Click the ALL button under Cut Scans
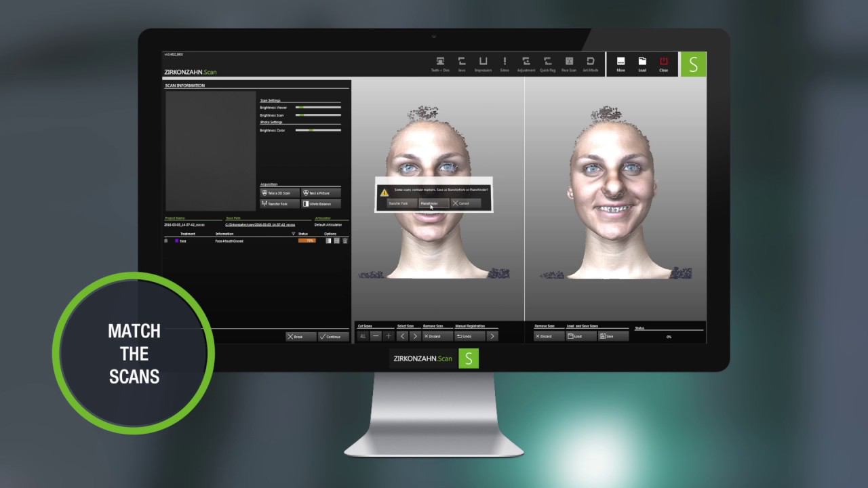Image resolution: width=868 pixels, height=488 pixels. point(363,336)
